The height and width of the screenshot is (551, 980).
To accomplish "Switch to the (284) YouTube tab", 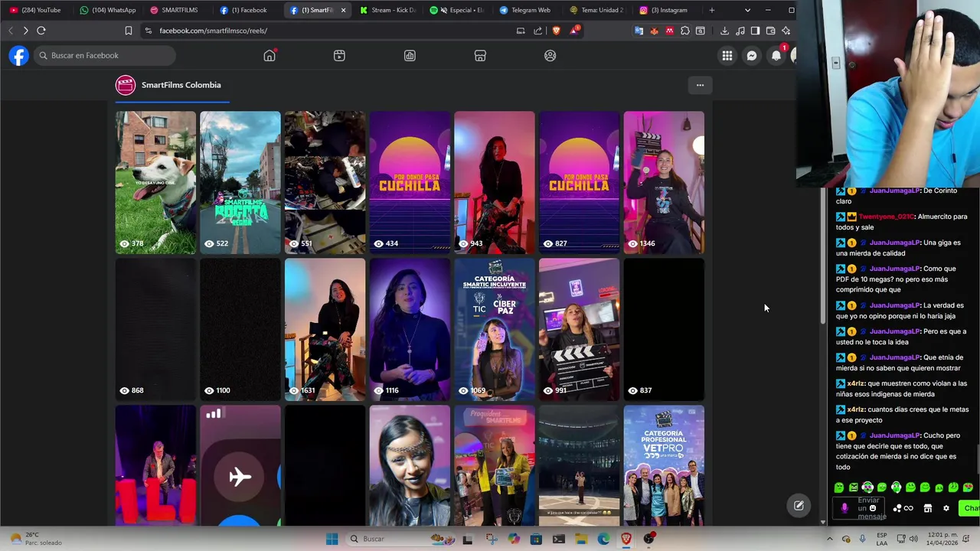I will tap(35, 10).
